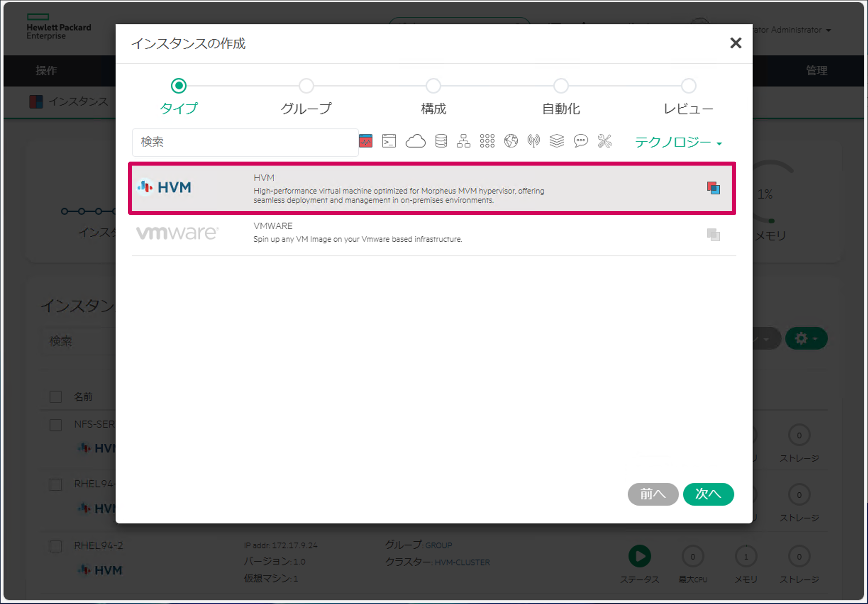Click the globe web technology filter icon
868x604 pixels.
click(511, 141)
